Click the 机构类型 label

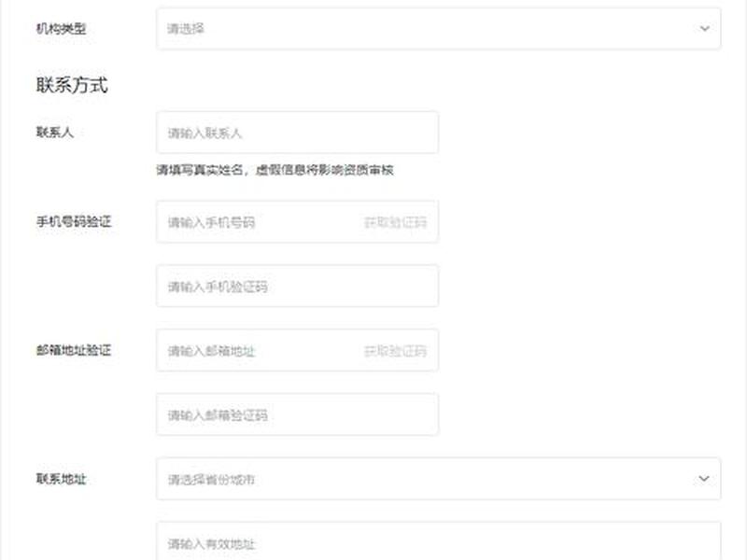[61, 29]
